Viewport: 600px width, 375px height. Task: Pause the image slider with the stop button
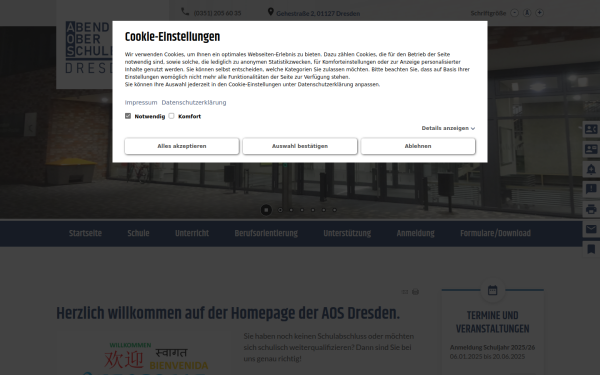[x=266, y=210]
